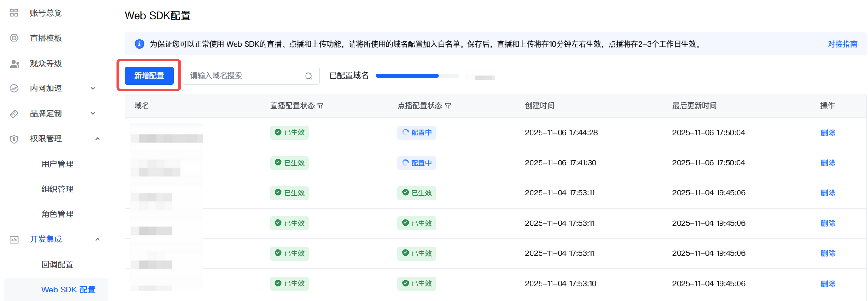Click the magnifier icon in domain search

(x=308, y=76)
